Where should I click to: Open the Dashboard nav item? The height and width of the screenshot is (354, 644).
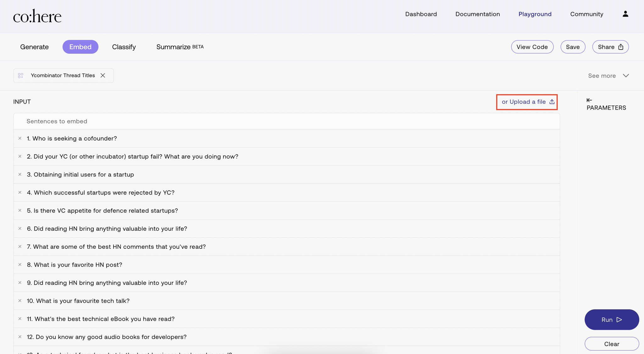[x=421, y=14]
